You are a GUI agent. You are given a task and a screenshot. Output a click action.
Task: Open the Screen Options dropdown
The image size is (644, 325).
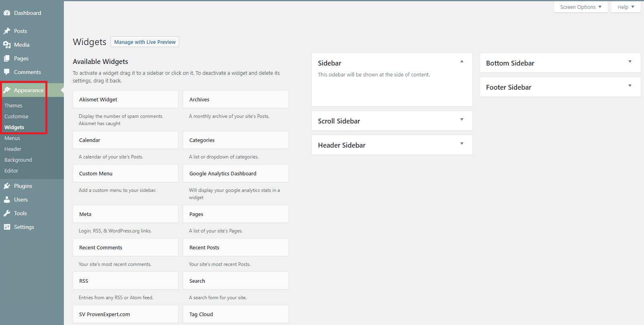pos(581,7)
